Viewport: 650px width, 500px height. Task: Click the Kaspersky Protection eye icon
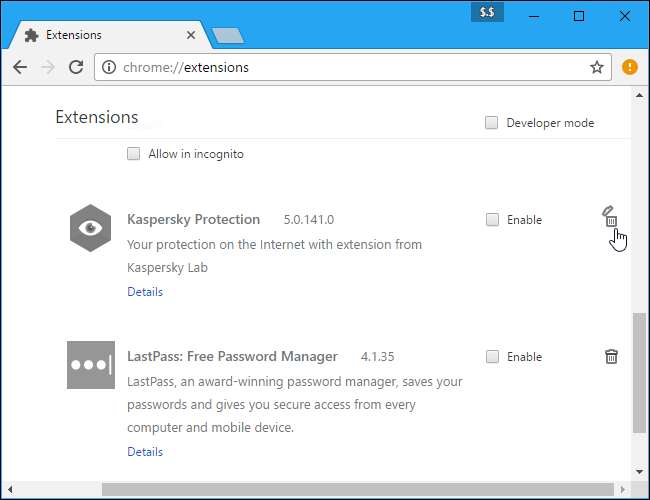tap(90, 227)
